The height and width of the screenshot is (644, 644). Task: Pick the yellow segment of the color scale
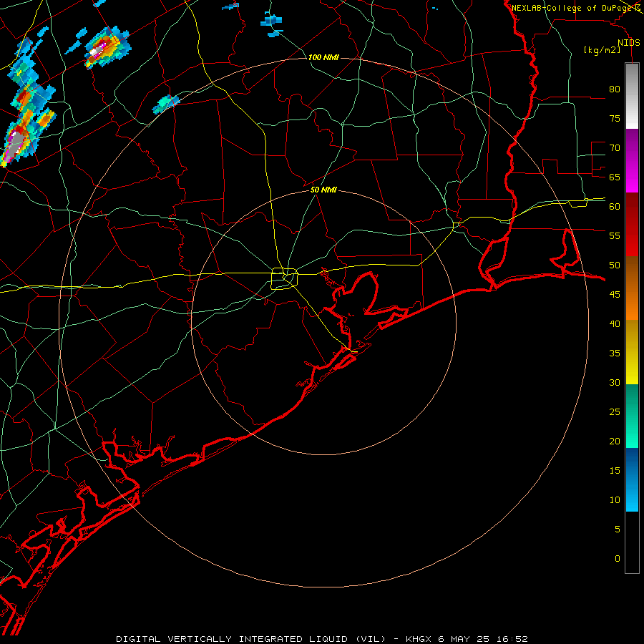632,352
